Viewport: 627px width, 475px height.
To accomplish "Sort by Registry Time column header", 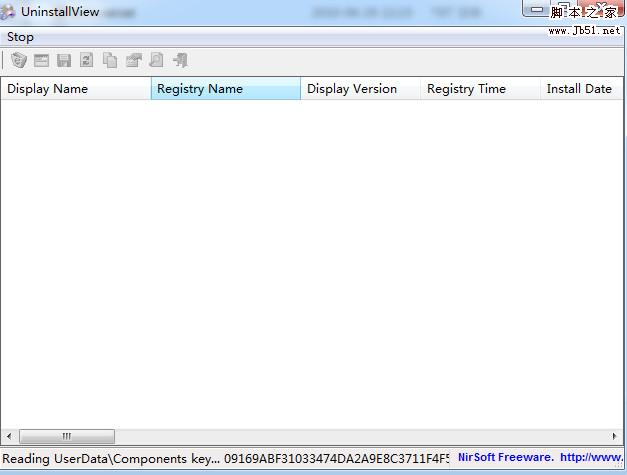I will [480, 88].
